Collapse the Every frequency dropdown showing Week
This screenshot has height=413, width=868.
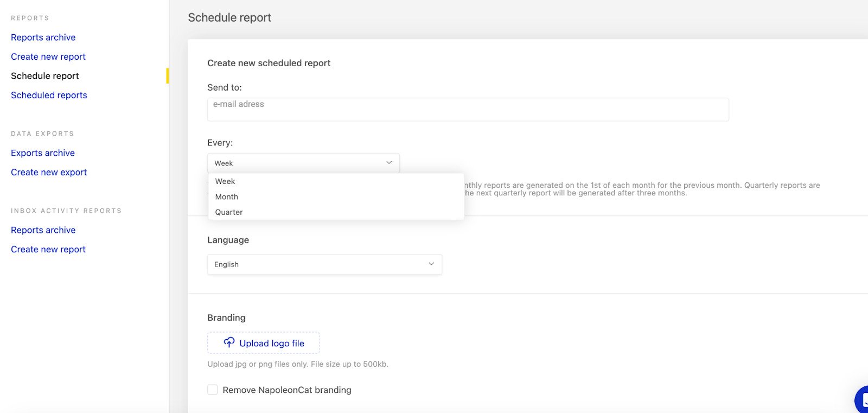point(303,163)
